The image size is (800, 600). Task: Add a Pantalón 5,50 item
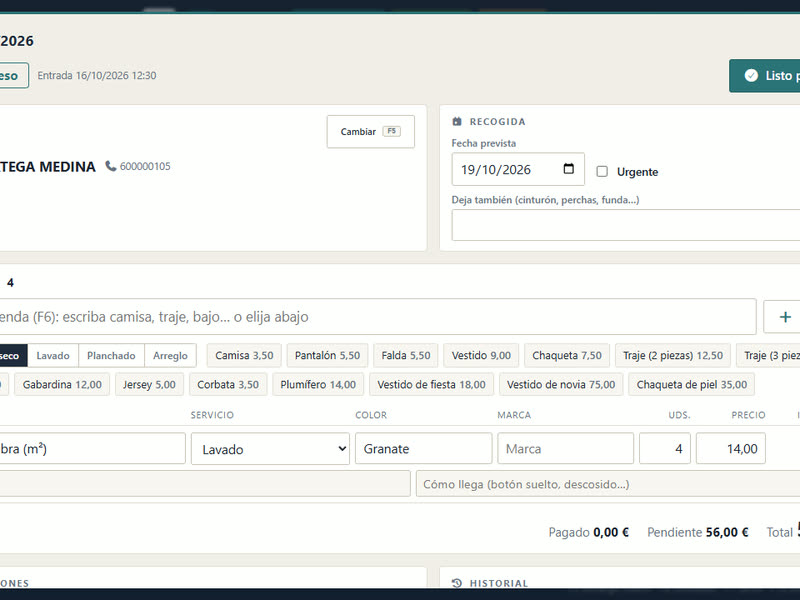click(328, 356)
